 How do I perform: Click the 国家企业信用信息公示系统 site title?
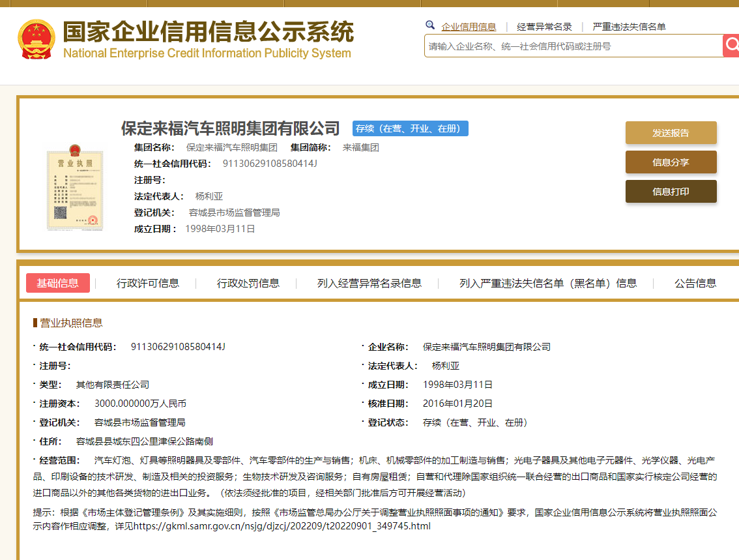(x=209, y=31)
